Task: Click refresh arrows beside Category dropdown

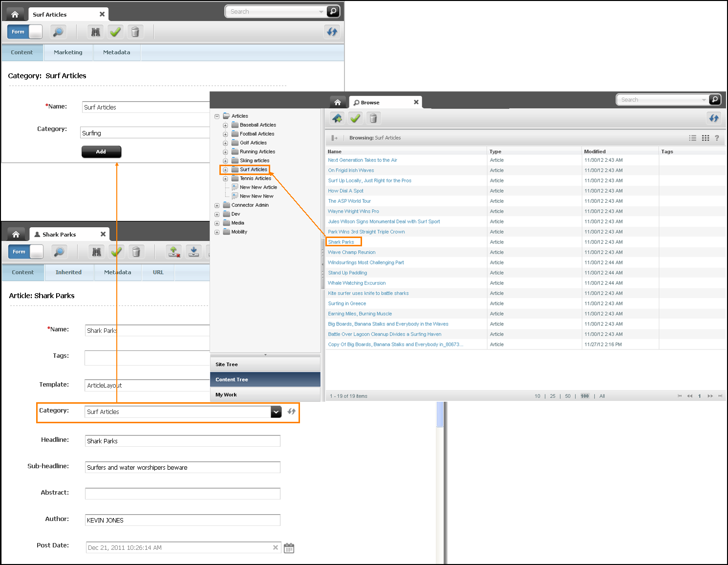Action: click(x=292, y=412)
